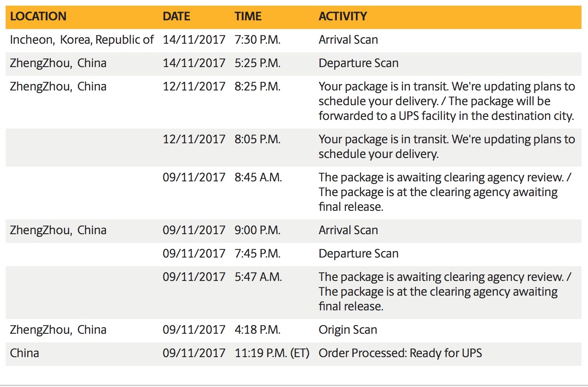Click the Arrival Scan at 7:30 P.M.
The image size is (588, 387).
[348, 40]
